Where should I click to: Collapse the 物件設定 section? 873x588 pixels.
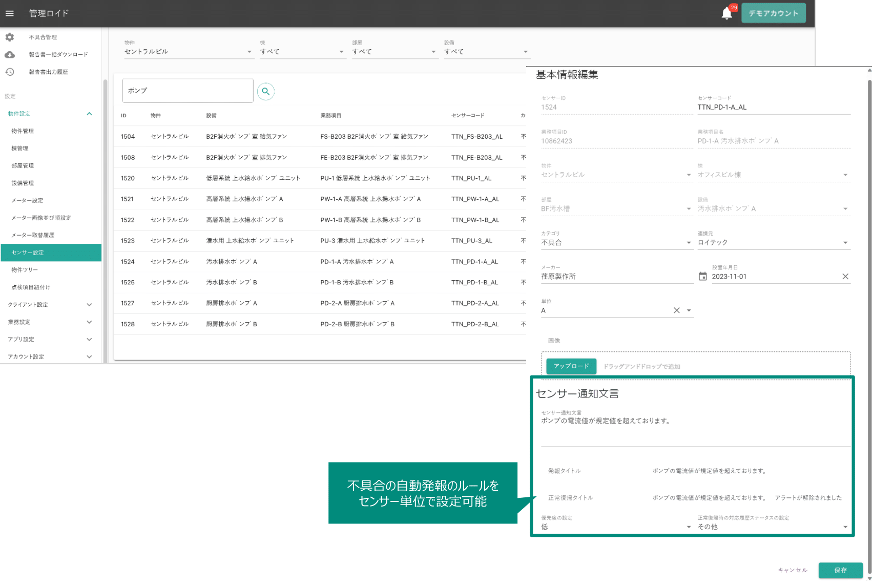pos(50,114)
